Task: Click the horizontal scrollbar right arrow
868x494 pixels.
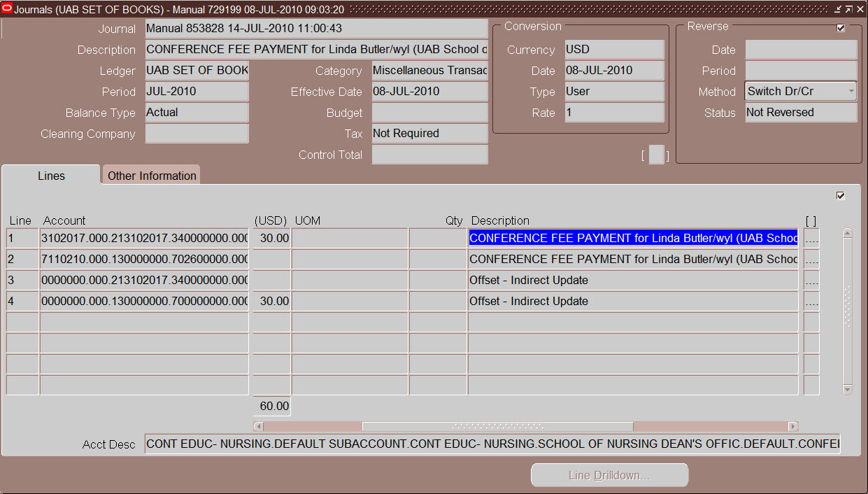Action: click(792, 426)
